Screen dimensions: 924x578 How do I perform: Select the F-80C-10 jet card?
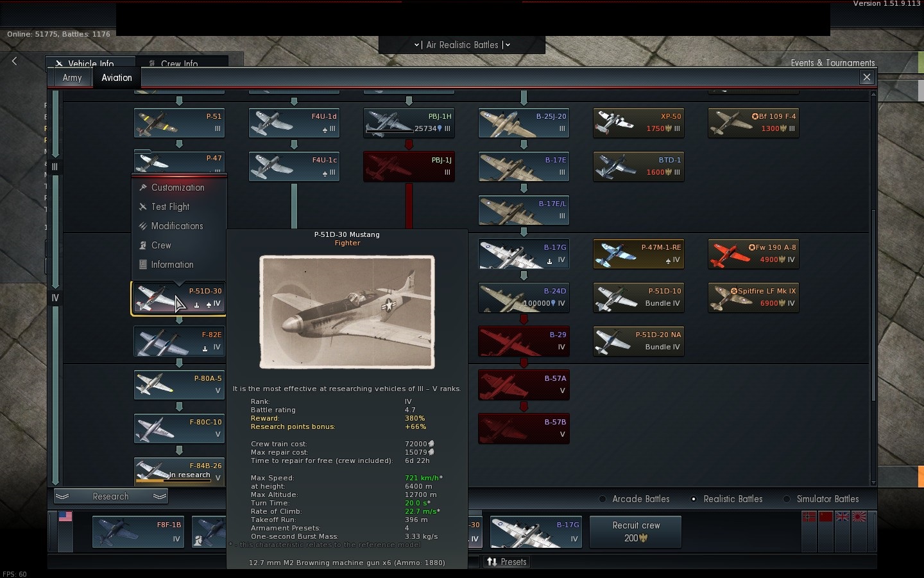(179, 428)
